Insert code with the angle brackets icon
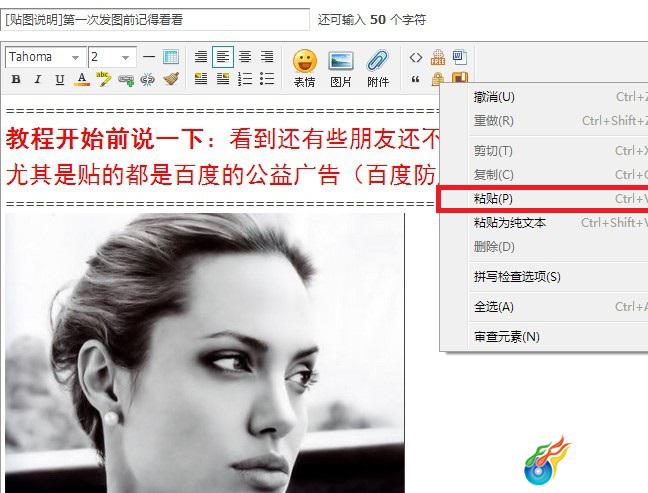The image size is (648, 493). (x=416, y=57)
